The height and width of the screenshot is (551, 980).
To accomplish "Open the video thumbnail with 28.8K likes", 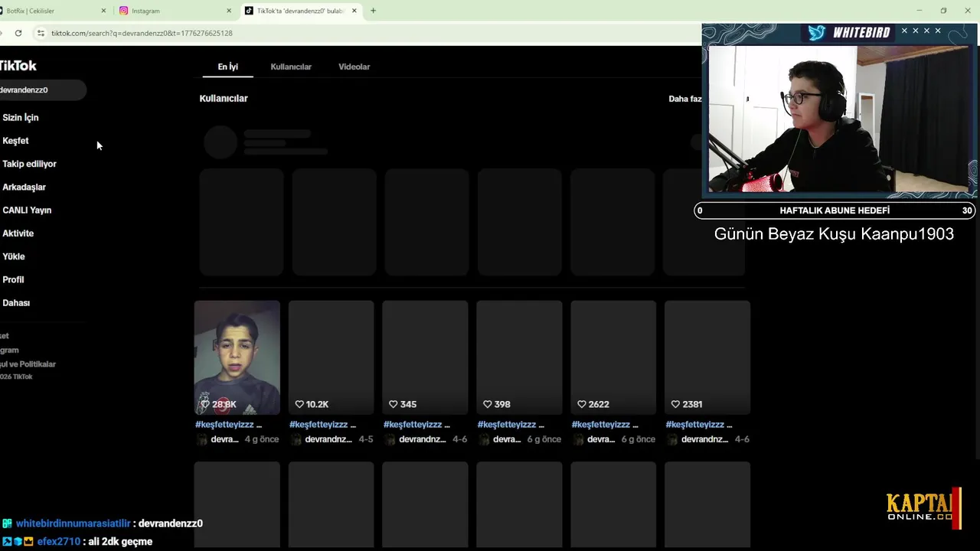I will [237, 357].
